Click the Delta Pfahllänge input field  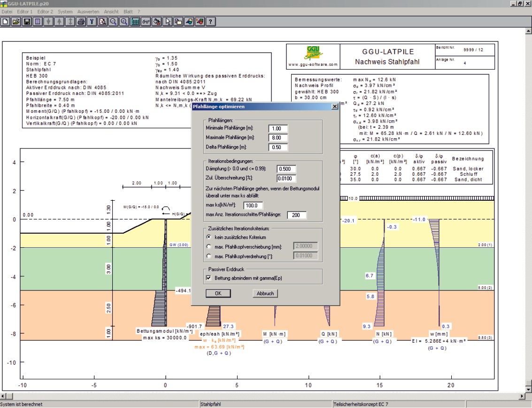tap(278, 147)
